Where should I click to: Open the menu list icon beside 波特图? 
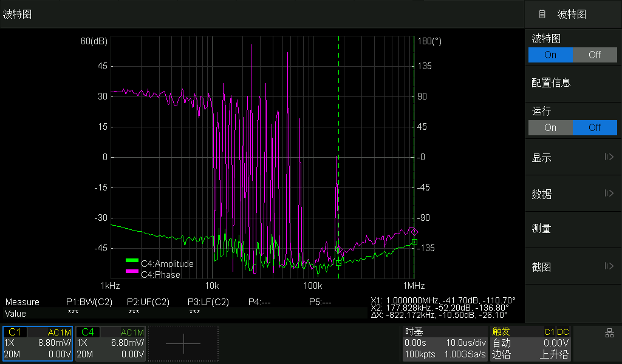[x=542, y=15]
